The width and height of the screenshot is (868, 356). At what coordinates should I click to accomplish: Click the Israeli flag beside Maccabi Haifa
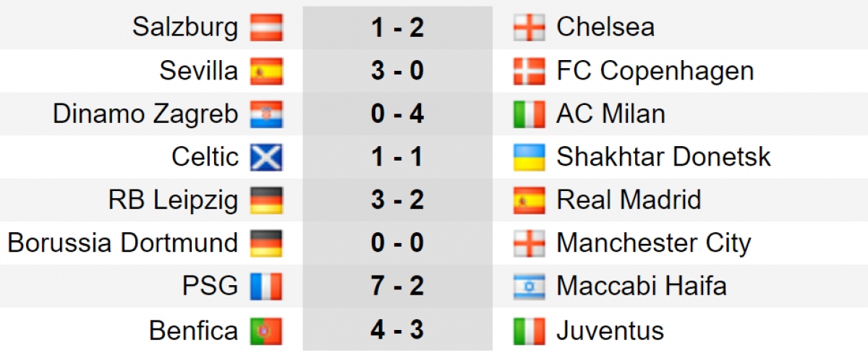pos(529,287)
